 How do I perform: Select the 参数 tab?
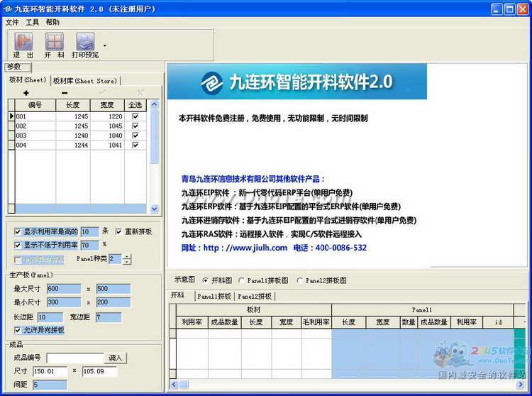(x=18, y=67)
